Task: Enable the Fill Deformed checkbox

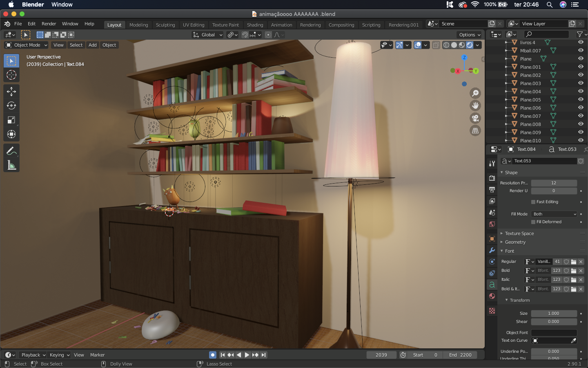Action: point(533,222)
